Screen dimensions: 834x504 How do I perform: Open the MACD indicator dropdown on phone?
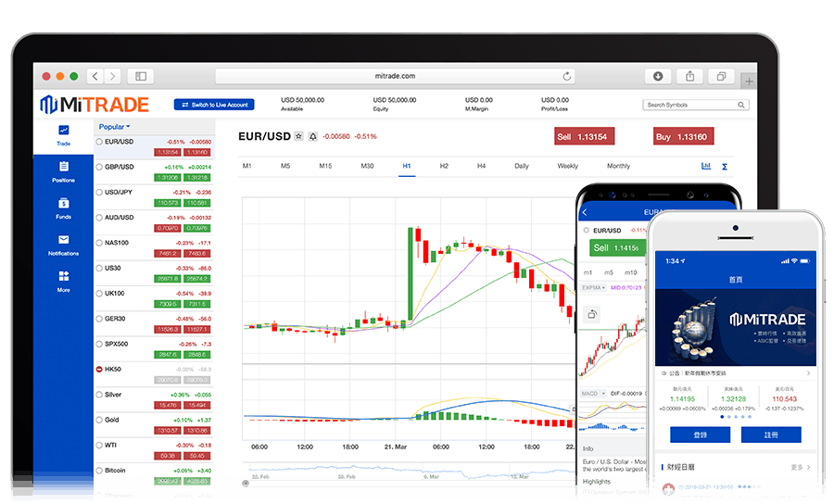[593, 394]
